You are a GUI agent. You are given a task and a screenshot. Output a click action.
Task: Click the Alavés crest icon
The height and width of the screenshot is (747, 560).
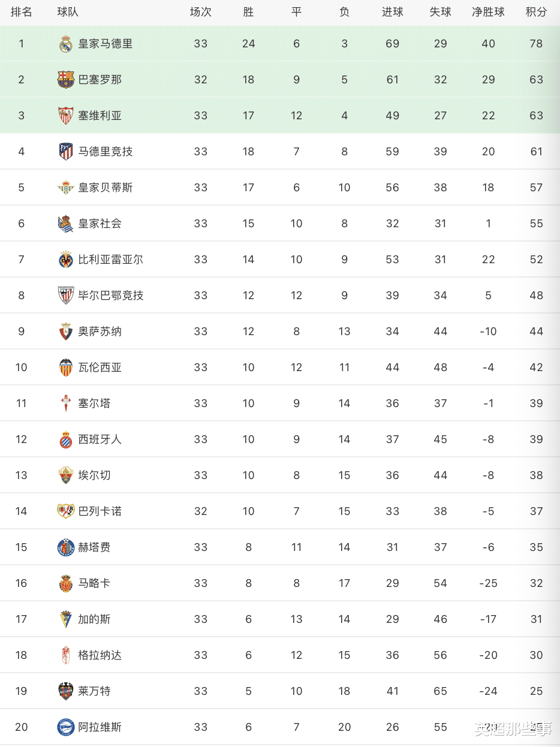click(66, 727)
